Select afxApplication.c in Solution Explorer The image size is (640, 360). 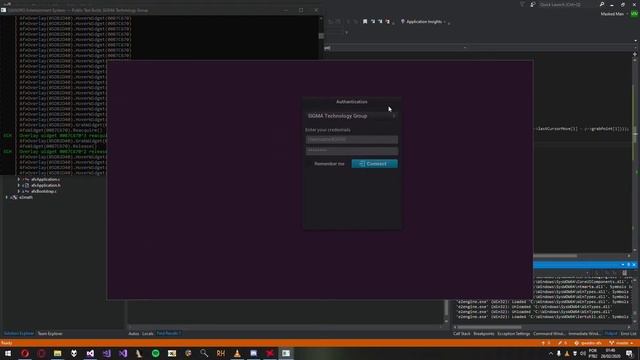click(45, 179)
